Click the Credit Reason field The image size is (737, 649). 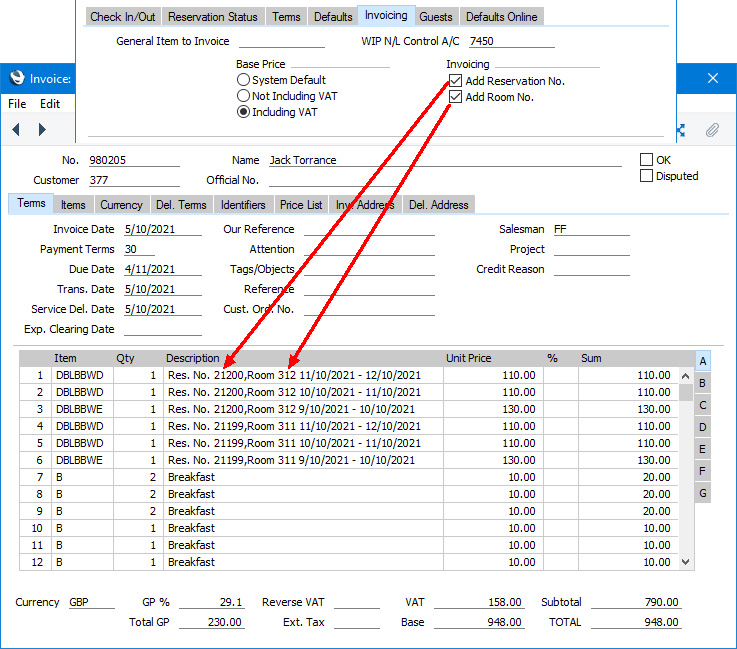591,269
